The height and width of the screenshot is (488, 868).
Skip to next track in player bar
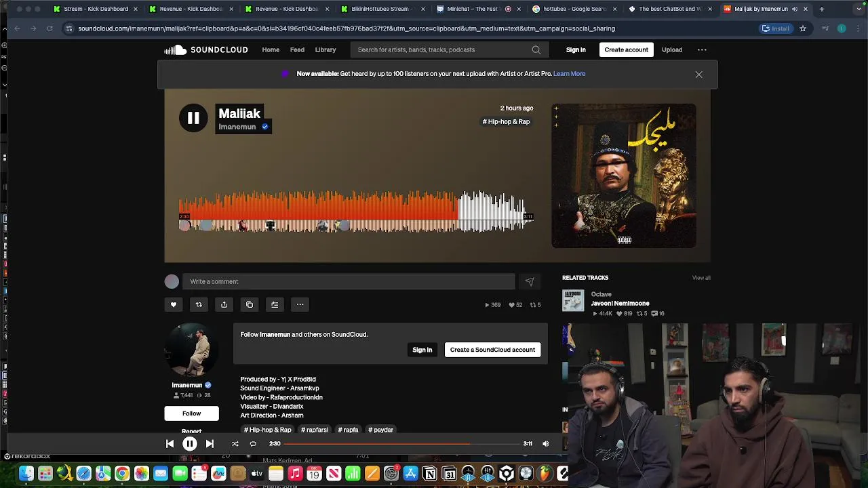click(x=210, y=443)
